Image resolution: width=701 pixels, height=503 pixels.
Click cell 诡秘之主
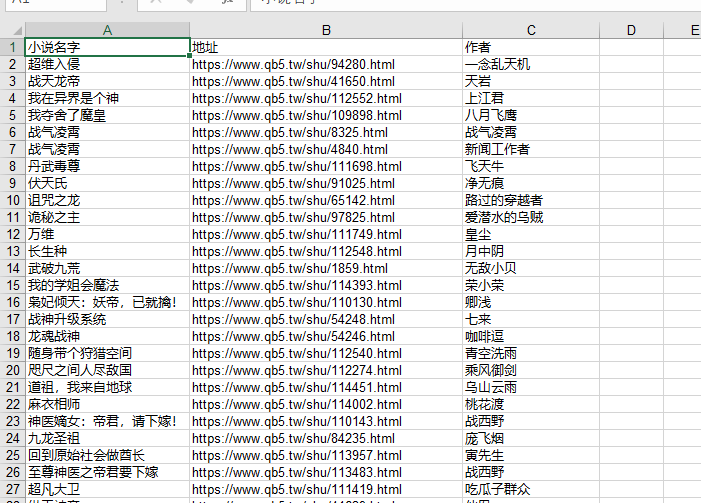108,217
